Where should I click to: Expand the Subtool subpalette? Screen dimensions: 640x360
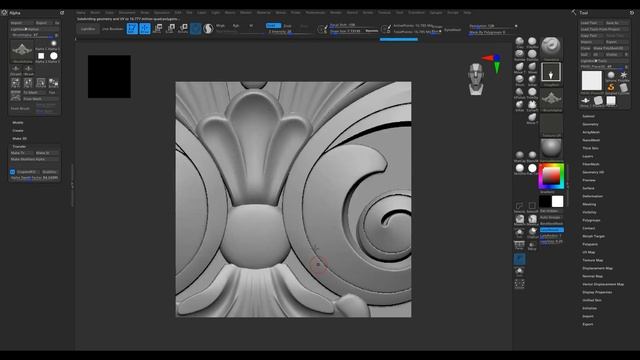(x=588, y=116)
